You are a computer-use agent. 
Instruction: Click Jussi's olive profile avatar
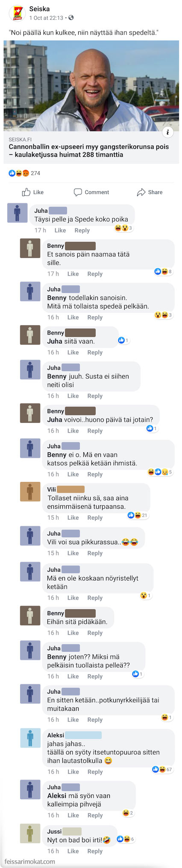coord(30,833)
